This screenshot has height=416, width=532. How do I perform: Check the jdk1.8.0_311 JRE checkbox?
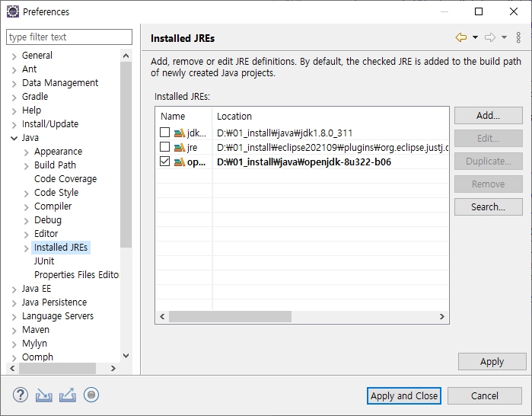tap(164, 133)
